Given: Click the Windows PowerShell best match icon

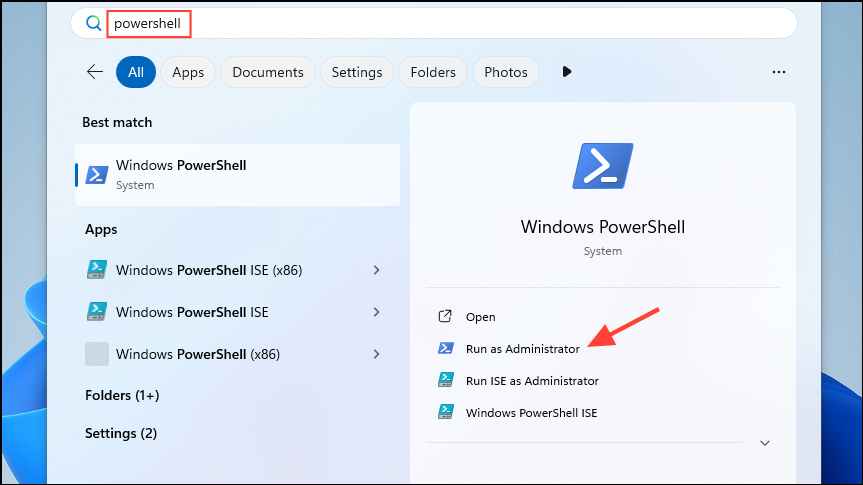Looking at the screenshot, I should pyautogui.click(x=97, y=175).
